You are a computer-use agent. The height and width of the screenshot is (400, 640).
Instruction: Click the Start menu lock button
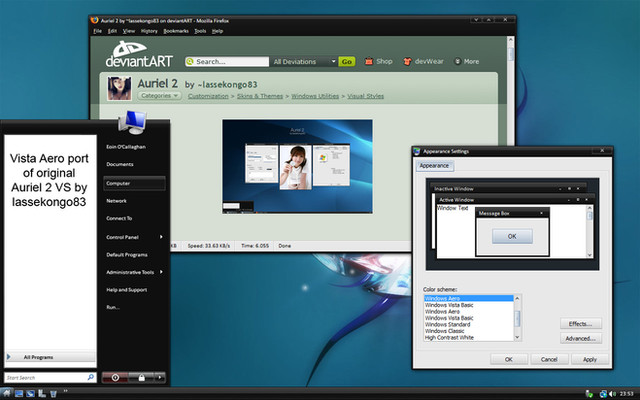point(141,378)
